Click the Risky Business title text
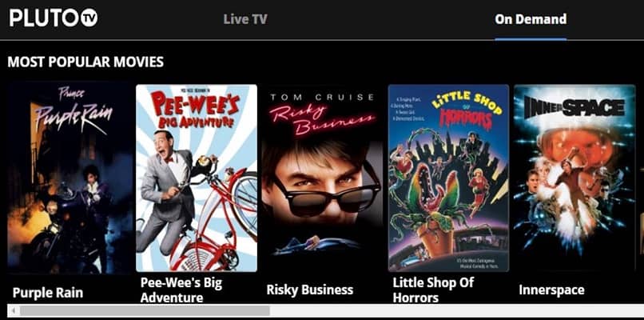The height and width of the screenshot is (320, 644). (x=310, y=290)
